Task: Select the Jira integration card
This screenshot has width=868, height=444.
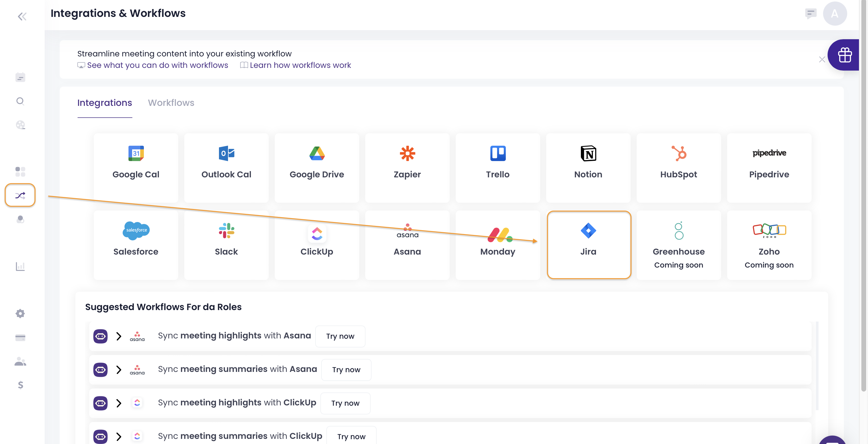Action: click(x=588, y=245)
